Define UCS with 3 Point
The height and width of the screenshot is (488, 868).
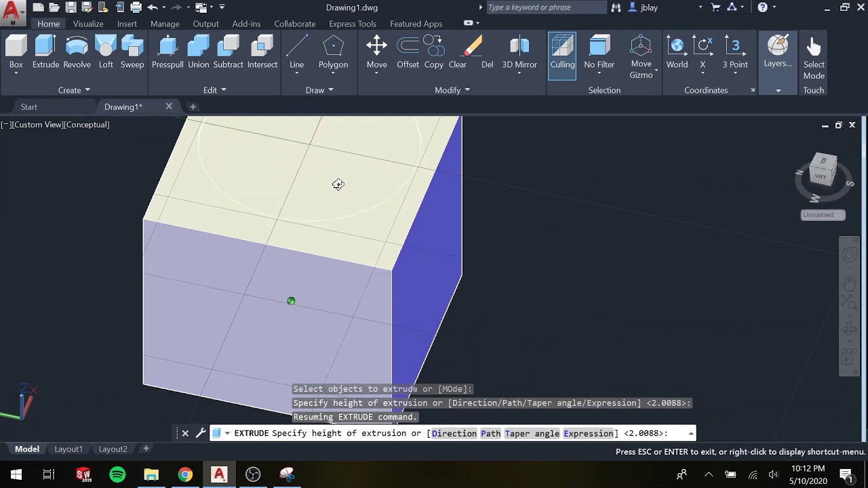735,53
